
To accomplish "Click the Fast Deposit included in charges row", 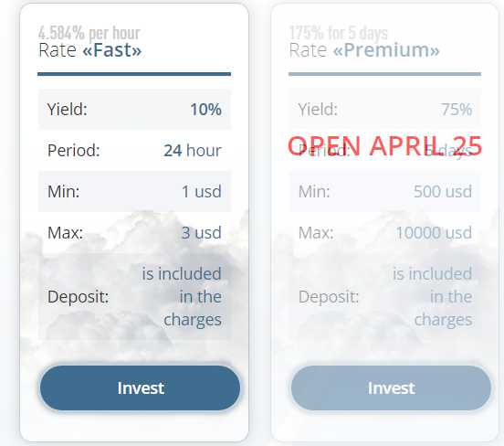I will pos(134,296).
